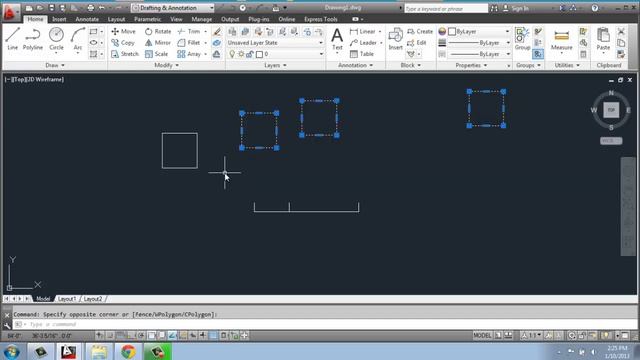Insert a Table annotation
This screenshot has height=360, width=640.
[x=362, y=54]
